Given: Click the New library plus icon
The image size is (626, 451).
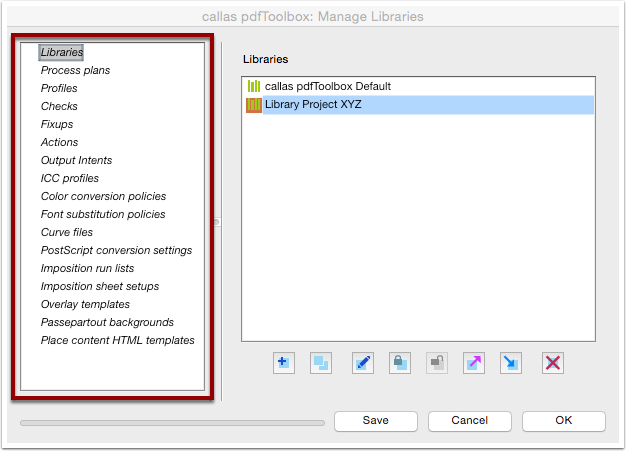Looking at the screenshot, I should pos(284,363).
